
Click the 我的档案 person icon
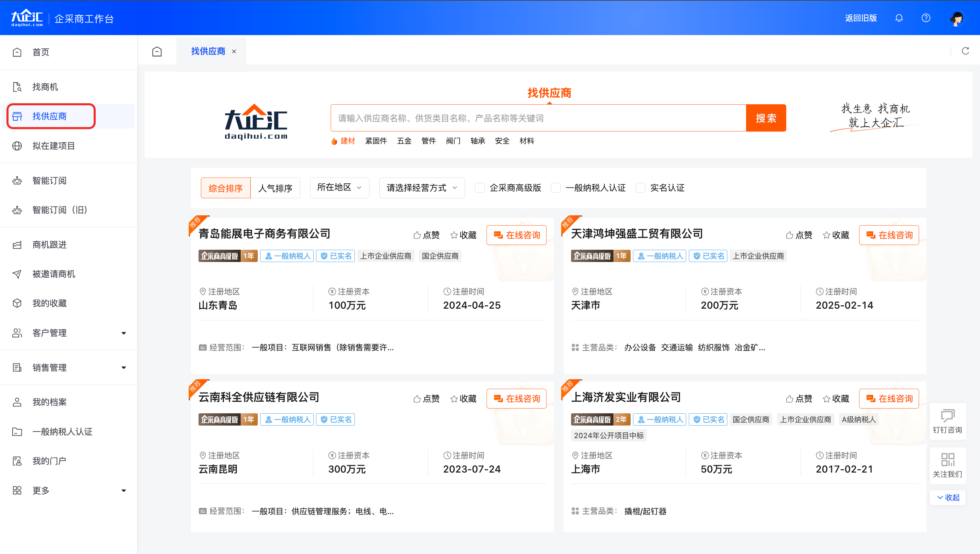click(17, 402)
